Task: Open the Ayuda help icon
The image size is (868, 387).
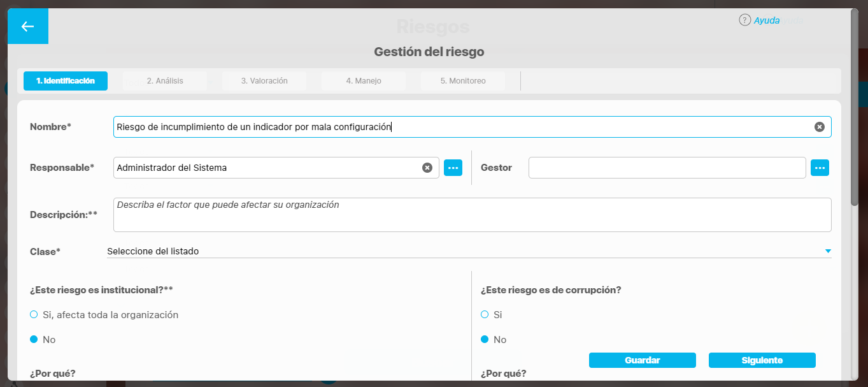Action: pos(744,20)
